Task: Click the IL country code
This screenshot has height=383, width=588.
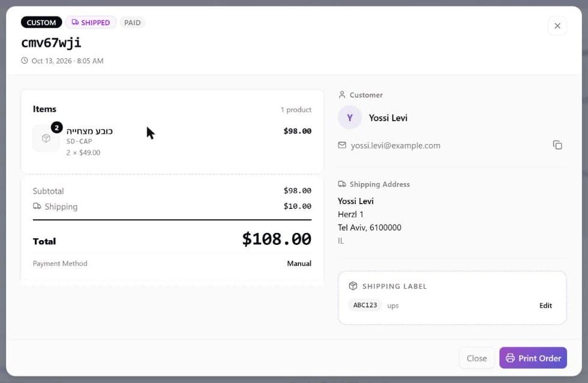Action: coord(341,241)
